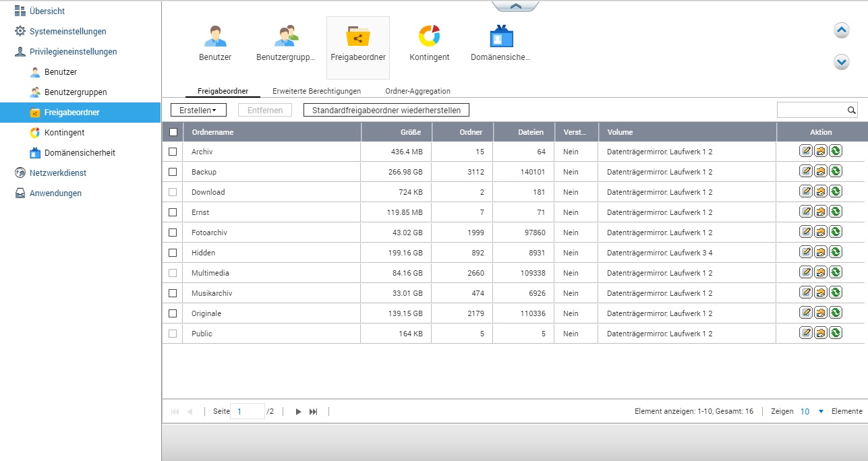Collapse the top icon panel with chevron
Viewport: 868px width, 461px height.
coord(515,6)
